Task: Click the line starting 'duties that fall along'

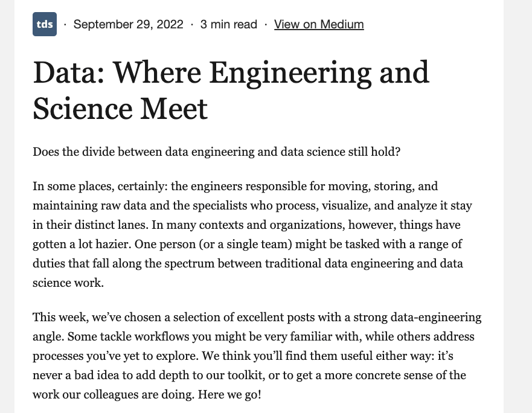Action: pos(248,263)
